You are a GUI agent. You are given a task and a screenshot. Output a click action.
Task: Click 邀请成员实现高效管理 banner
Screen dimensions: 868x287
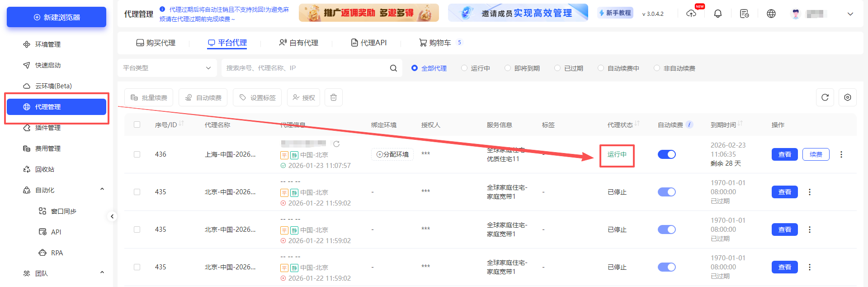[x=518, y=13]
